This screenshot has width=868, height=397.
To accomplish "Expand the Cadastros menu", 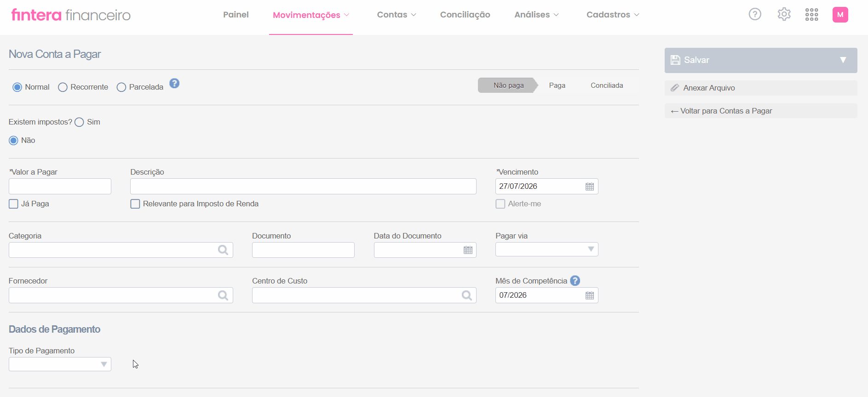I will (613, 15).
